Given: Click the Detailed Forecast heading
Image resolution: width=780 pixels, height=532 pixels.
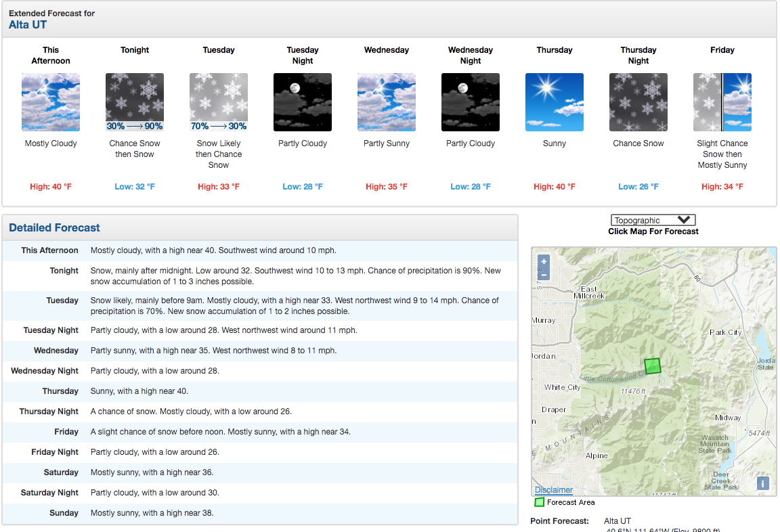Looking at the screenshot, I should click(x=54, y=227).
